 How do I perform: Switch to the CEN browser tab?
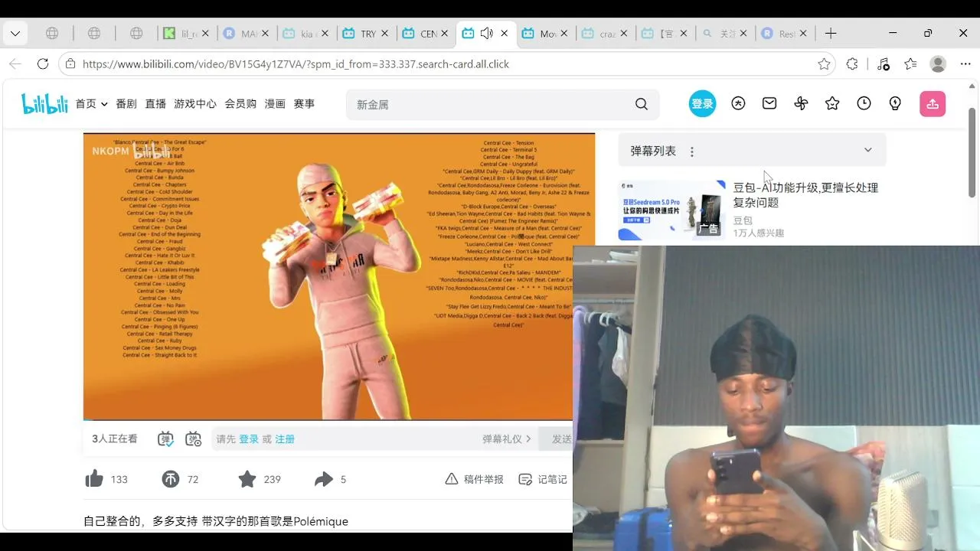[x=425, y=34]
